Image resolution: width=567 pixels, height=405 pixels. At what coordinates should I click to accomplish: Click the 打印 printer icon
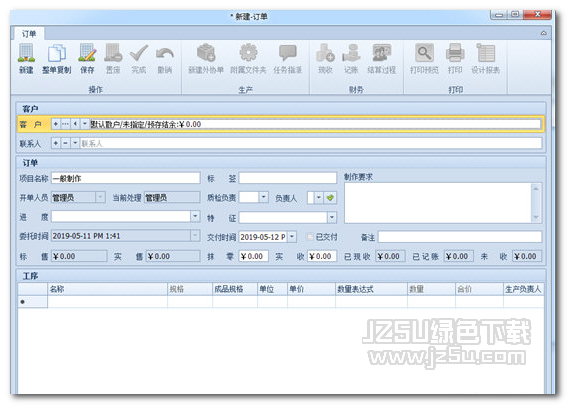[x=455, y=53]
